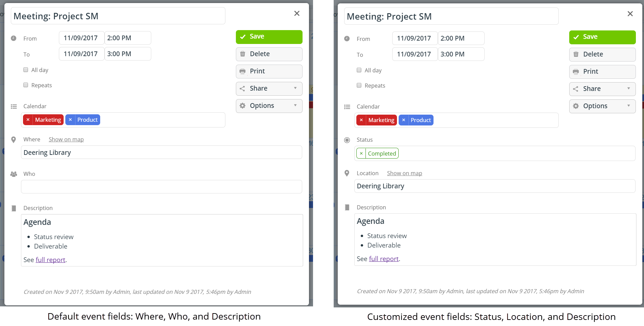Click the trash icon on left Delete button

(243, 54)
